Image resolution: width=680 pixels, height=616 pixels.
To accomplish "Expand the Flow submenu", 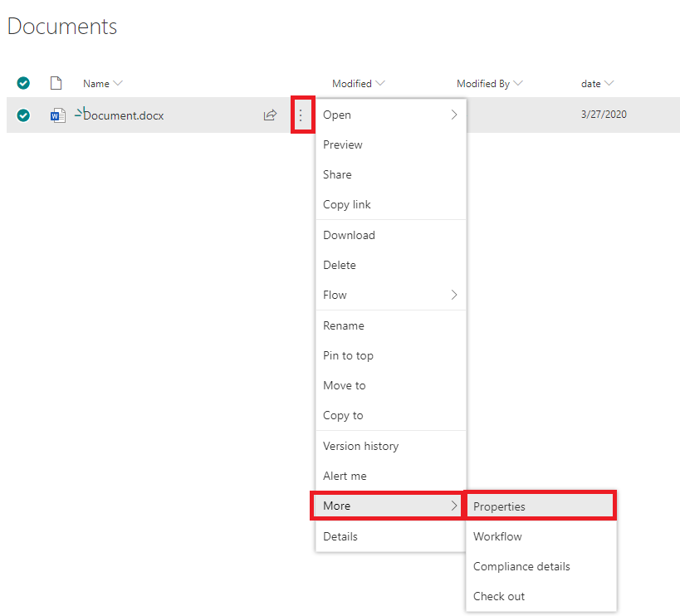I will [391, 295].
